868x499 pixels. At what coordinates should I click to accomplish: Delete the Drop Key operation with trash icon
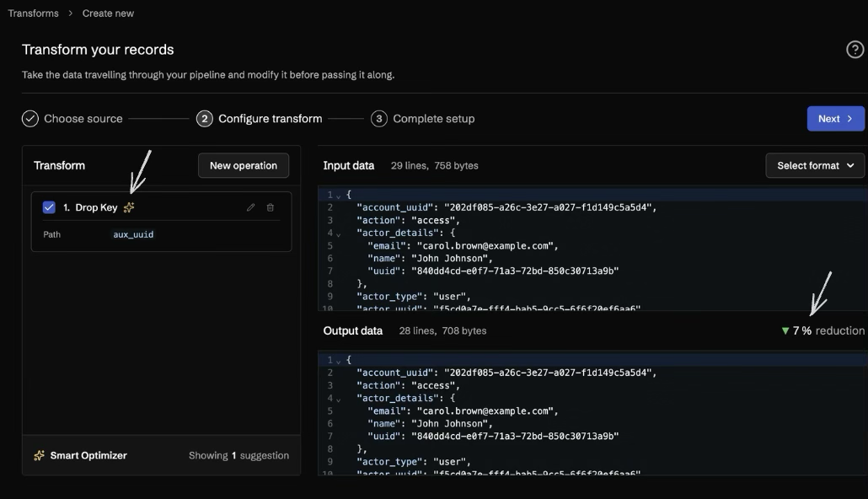click(x=271, y=207)
